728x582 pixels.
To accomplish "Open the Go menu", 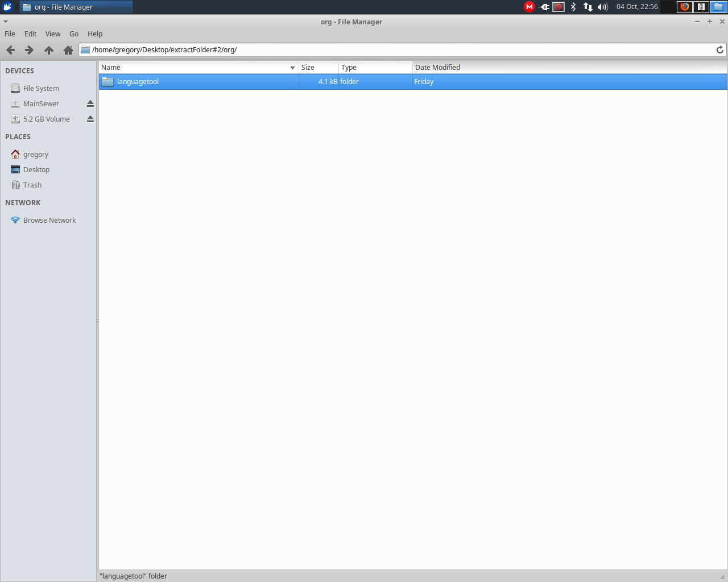I will coord(74,34).
